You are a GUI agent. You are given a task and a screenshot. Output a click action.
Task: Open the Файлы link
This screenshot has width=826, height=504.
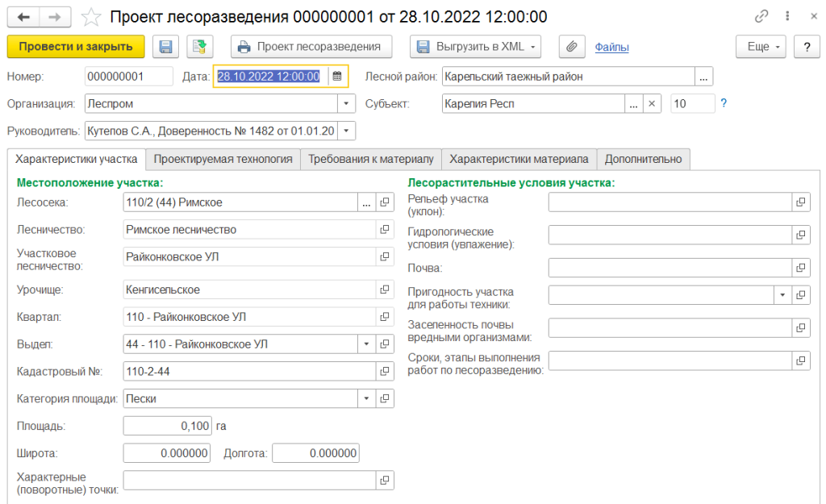coord(611,48)
